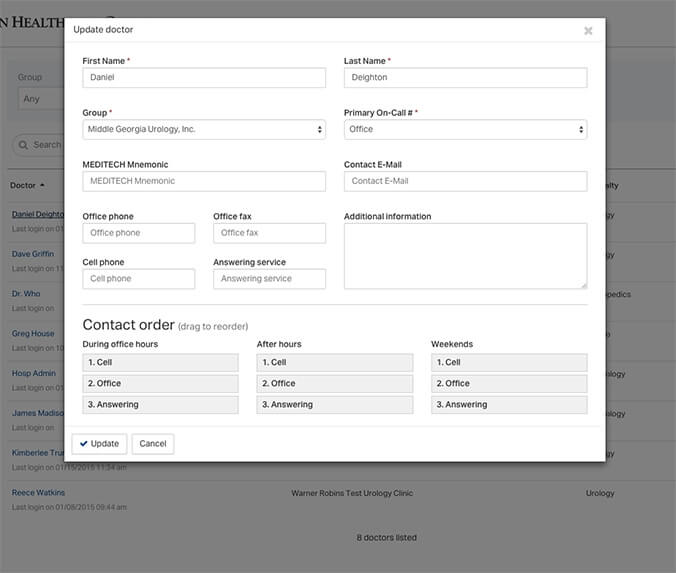
Task: Click the Update button
Action: pyautogui.click(x=99, y=444)
